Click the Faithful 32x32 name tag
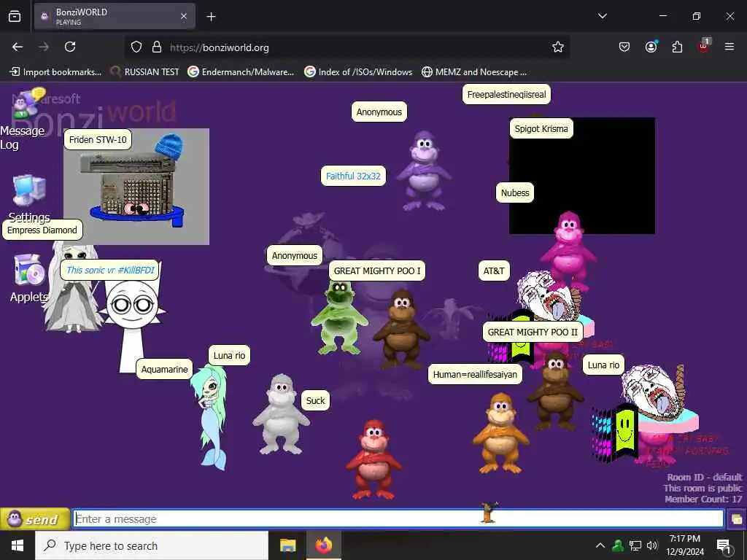Screen dimensions: 747x560 tap(353, 176)
